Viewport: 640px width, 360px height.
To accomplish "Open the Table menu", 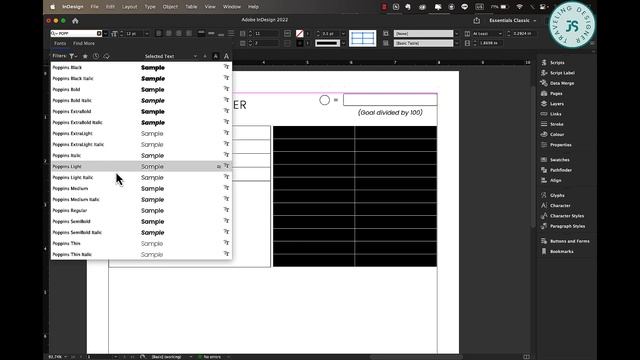I will coord(191,7).
